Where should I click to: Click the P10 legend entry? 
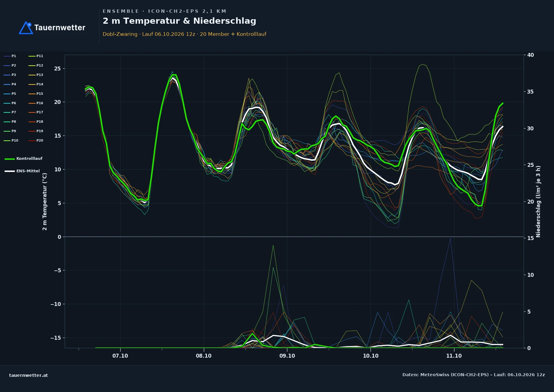[x=11, y=140]
